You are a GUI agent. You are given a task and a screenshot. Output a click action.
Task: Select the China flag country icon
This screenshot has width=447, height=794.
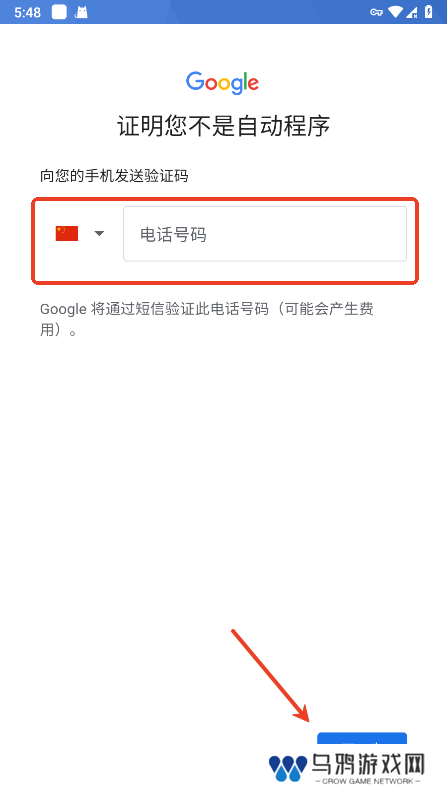point(67,233)
